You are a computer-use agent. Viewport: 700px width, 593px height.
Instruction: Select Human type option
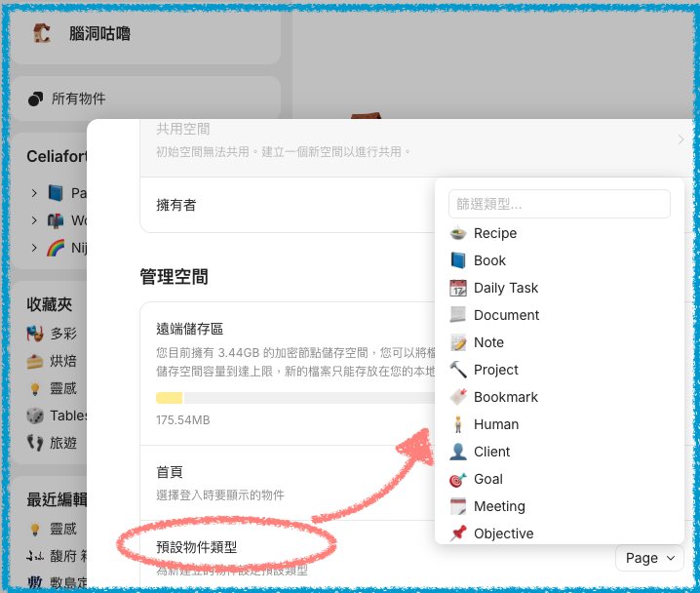coord(495,424)
